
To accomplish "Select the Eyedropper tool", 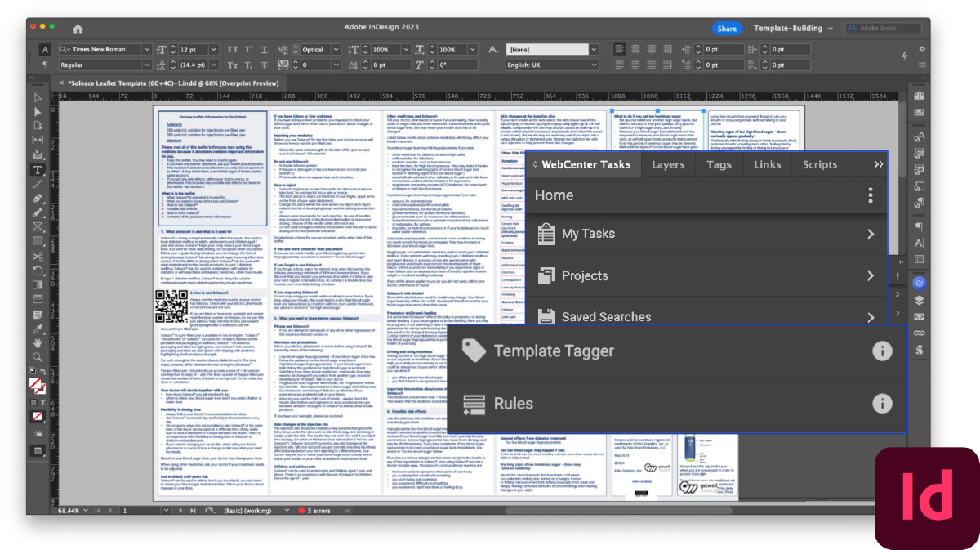I will (x=38, y=329).
